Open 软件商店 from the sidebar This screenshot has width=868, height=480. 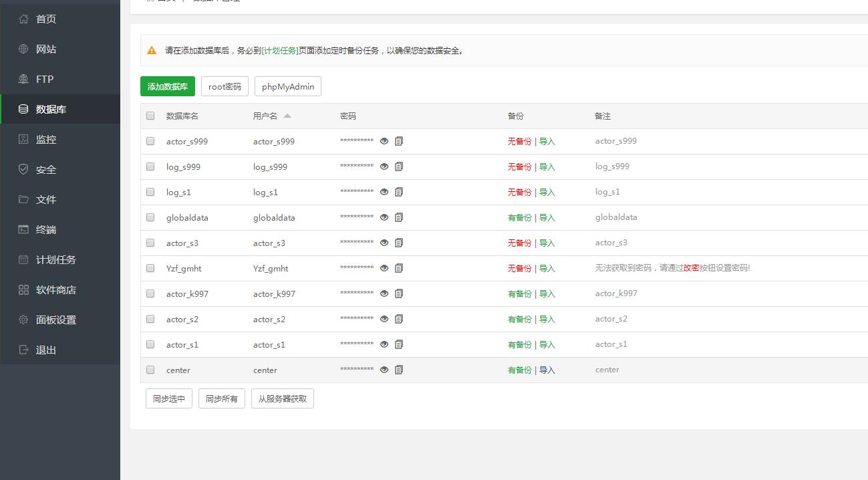55,289
